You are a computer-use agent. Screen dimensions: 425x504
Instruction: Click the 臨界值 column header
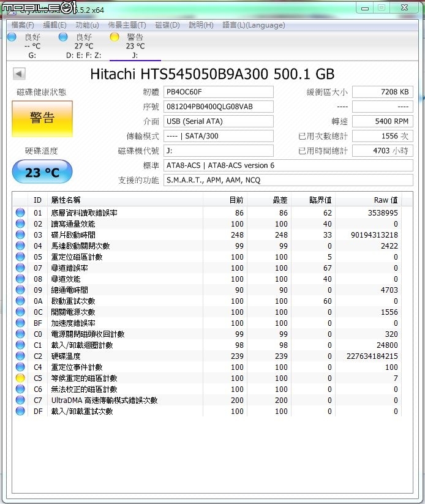(x=314, y=200)
